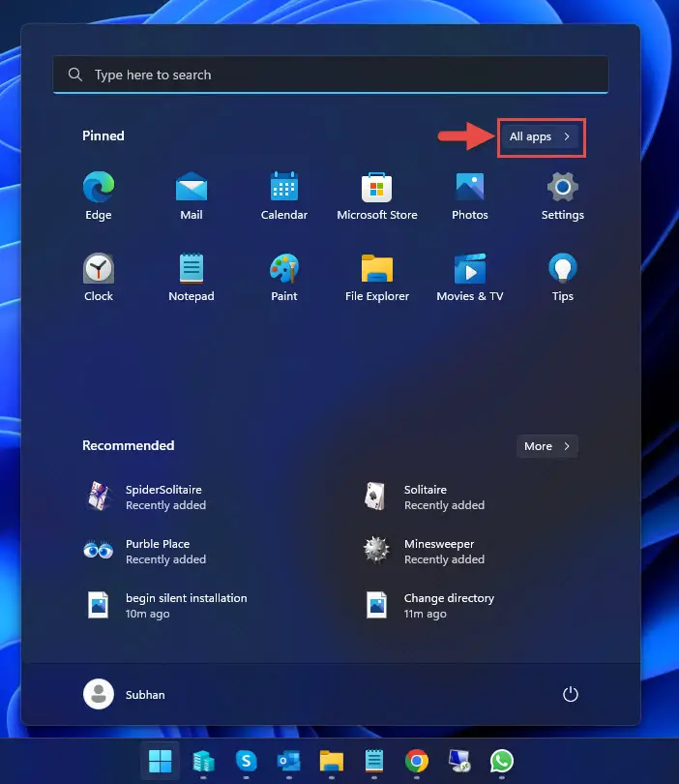This screenshot has height=784, width=679.
Task: Open the Edge pinned app
Action: click(99, 196)
